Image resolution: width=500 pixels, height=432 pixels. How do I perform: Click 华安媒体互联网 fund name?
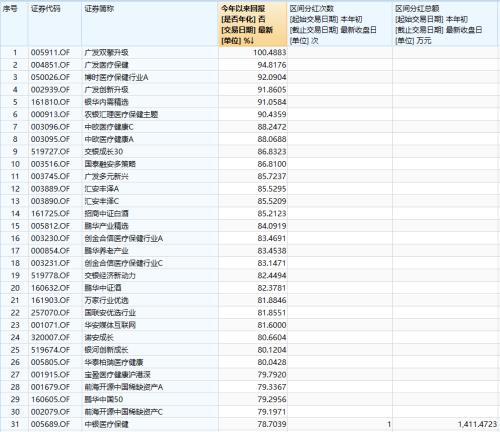pos(110,325)
